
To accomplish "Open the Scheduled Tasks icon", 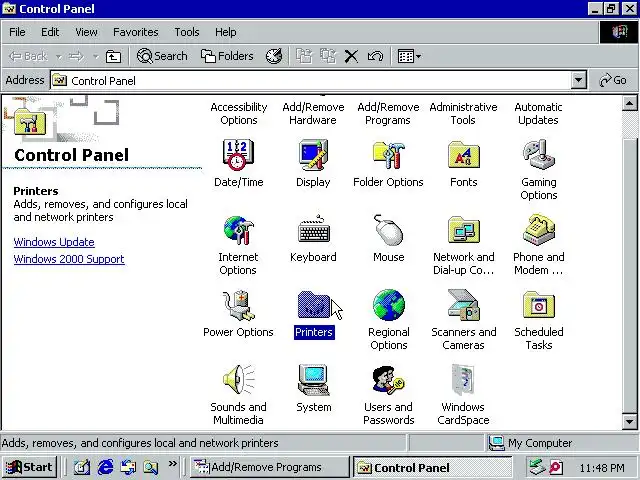I will (539, 305).
